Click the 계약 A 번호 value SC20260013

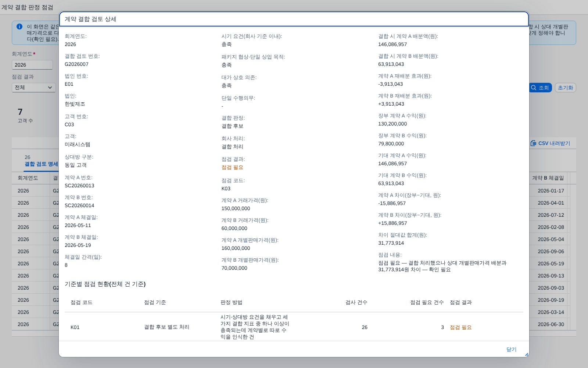[x=79, y=185]
